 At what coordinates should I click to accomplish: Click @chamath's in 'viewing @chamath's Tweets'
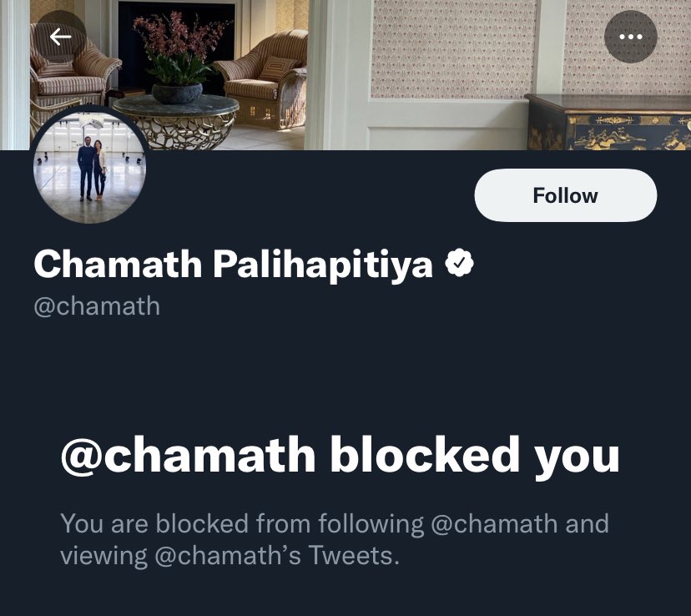coord(228,555)
